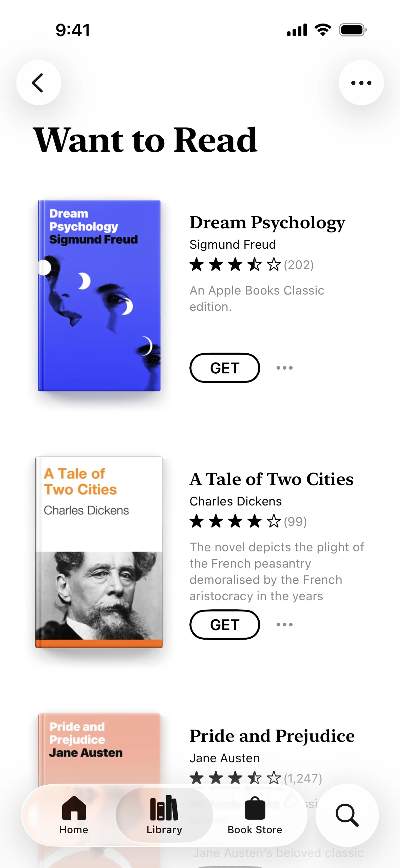400x868 pixels.
Task: Get the Dream Psychology book
Action: click(225, 368)
